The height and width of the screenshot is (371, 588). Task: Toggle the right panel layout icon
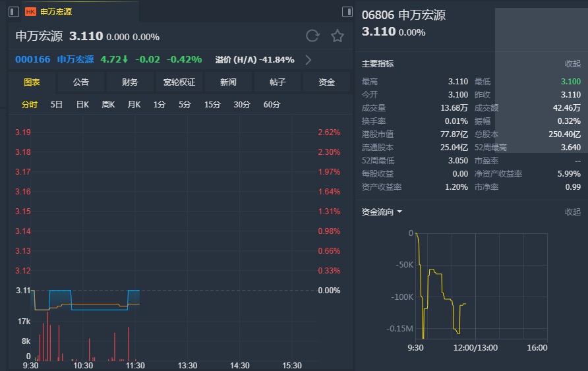pyautogui.click(x=347, y=12)
